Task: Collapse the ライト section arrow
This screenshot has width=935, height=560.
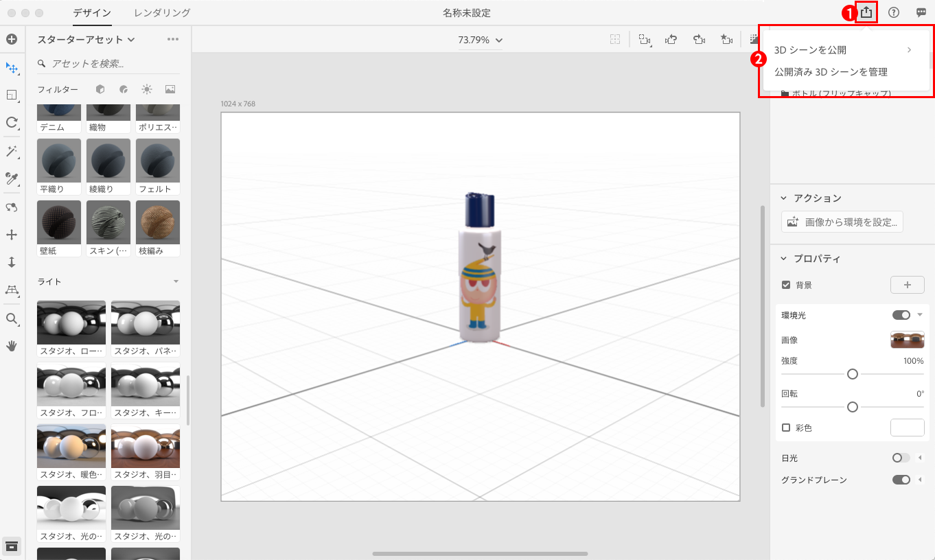Action: coord(176,281)
